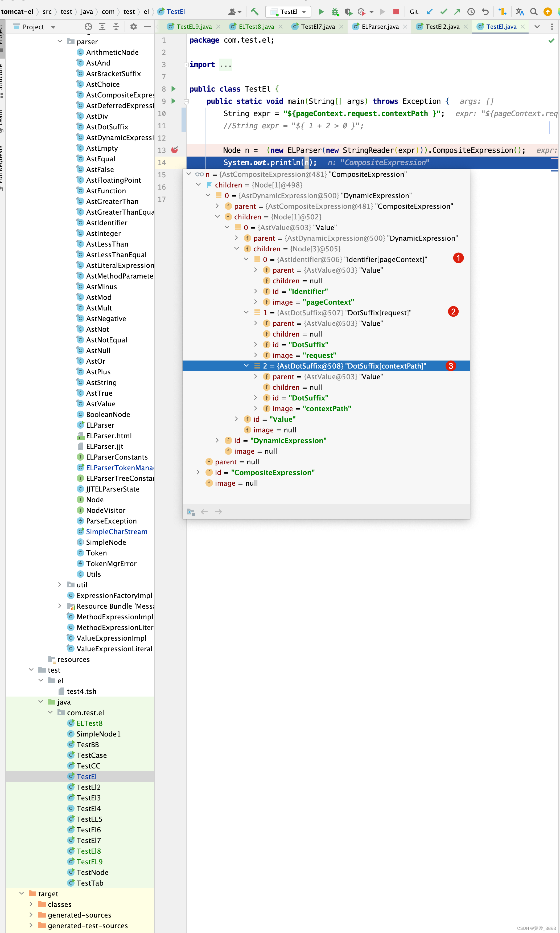This screenshot has height=933, width=560.
Task: Click the orange IDE update arrow icon
Action: pos(547,12)
